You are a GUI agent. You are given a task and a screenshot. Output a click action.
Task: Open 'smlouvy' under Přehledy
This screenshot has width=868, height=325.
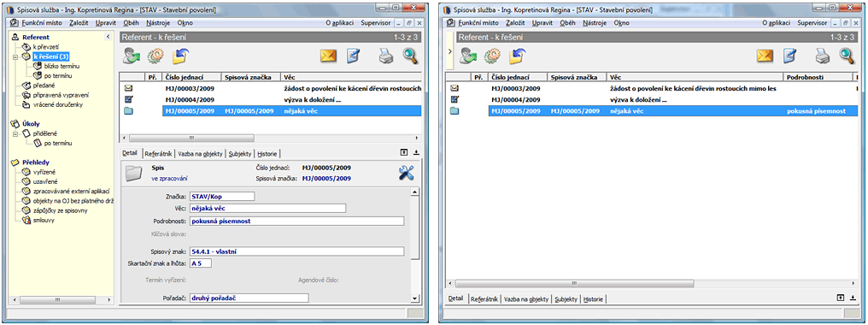(44, 220)
